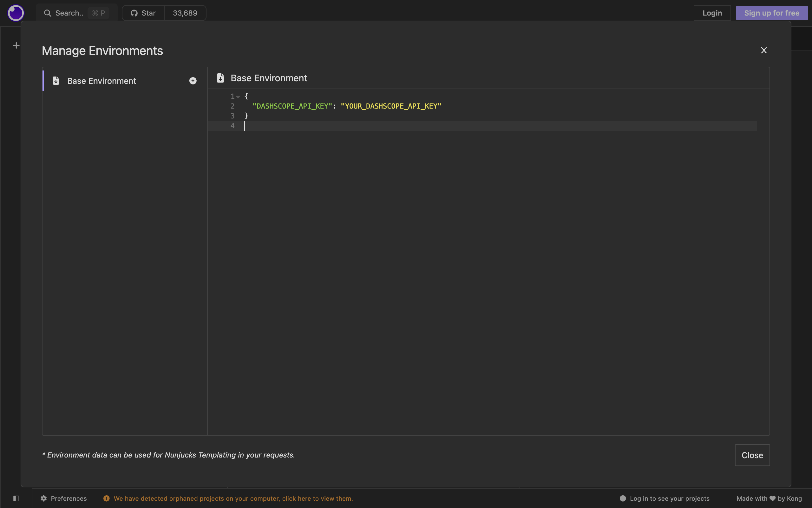Click the gray status circle icon
812x508 pixels.
623,498
